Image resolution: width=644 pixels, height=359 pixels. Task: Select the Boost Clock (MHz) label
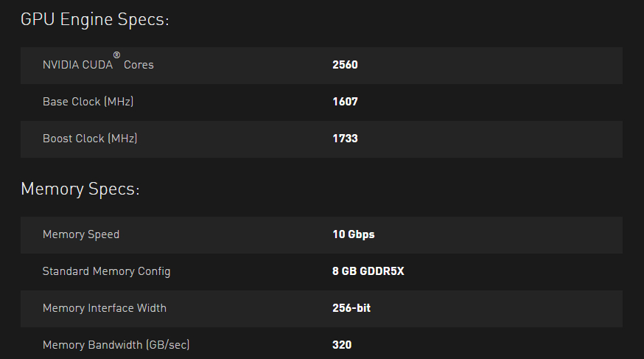point(90,139)
